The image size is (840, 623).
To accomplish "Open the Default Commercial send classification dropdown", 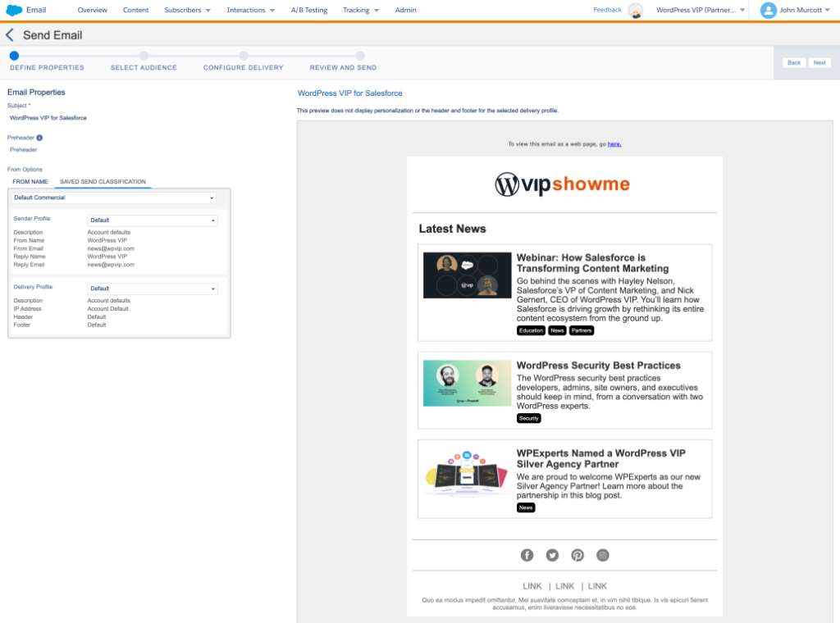I will click(113, 198).
